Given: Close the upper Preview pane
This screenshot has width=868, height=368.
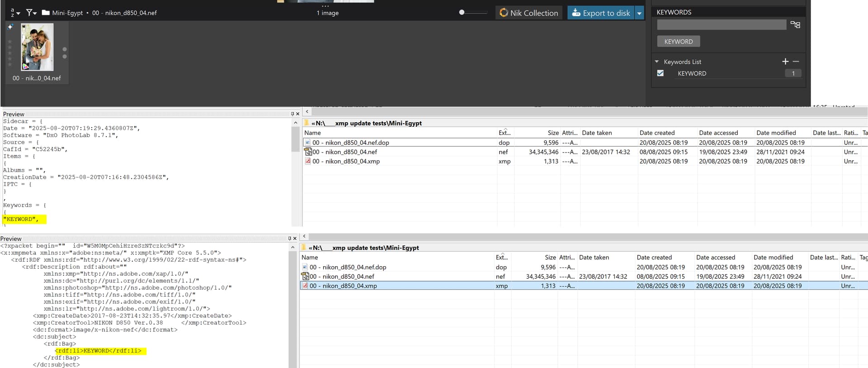Looking at the screenshot, I should click(297, 114).
